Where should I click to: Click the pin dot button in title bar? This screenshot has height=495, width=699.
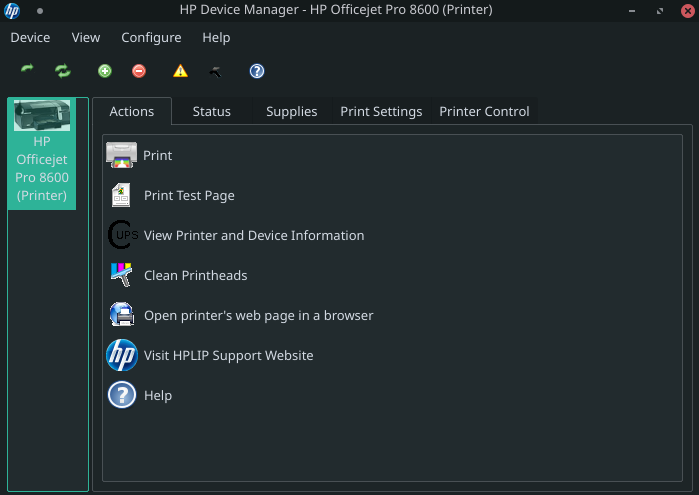(40, 11)
